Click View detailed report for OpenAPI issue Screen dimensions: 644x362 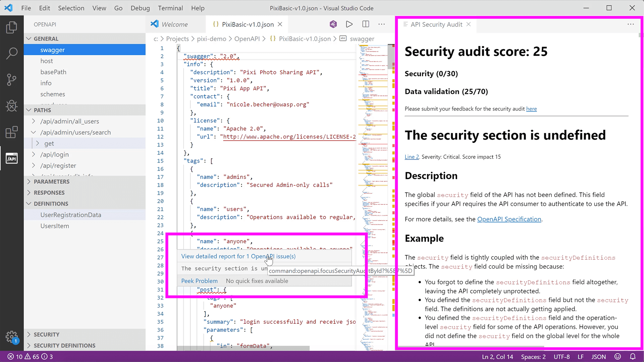coord(238,256)
